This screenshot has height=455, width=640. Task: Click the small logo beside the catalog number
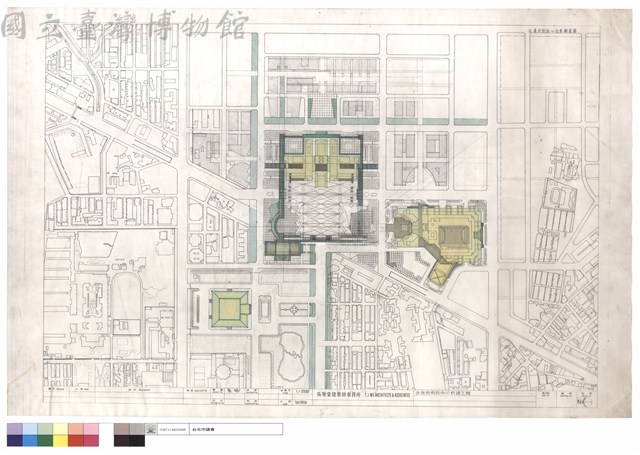[x=151, y=429]
